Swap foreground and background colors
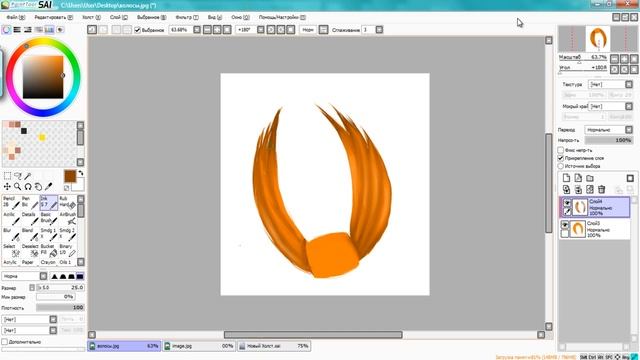This screenshot has width=640, height=360. [81, 173]
